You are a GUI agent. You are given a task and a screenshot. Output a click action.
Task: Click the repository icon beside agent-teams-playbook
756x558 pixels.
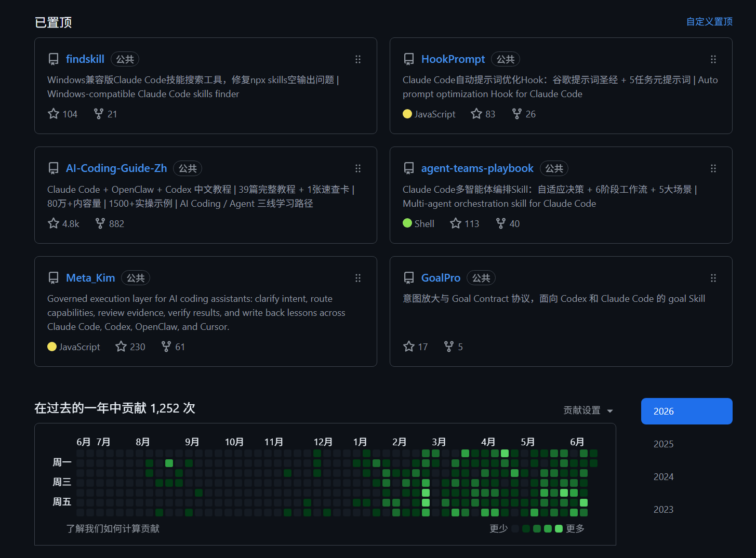point(409,168)
